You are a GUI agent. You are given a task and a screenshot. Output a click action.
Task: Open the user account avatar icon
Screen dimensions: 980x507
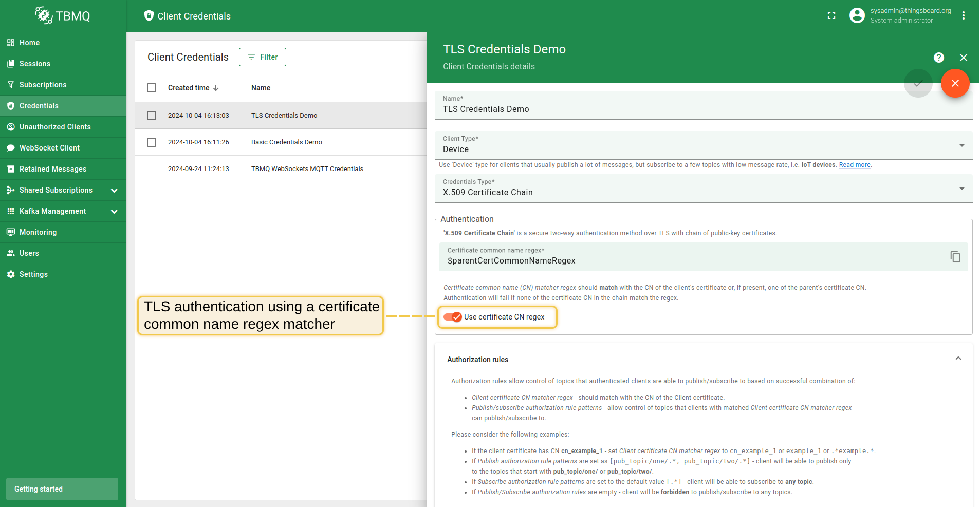[x=857, y=16]
